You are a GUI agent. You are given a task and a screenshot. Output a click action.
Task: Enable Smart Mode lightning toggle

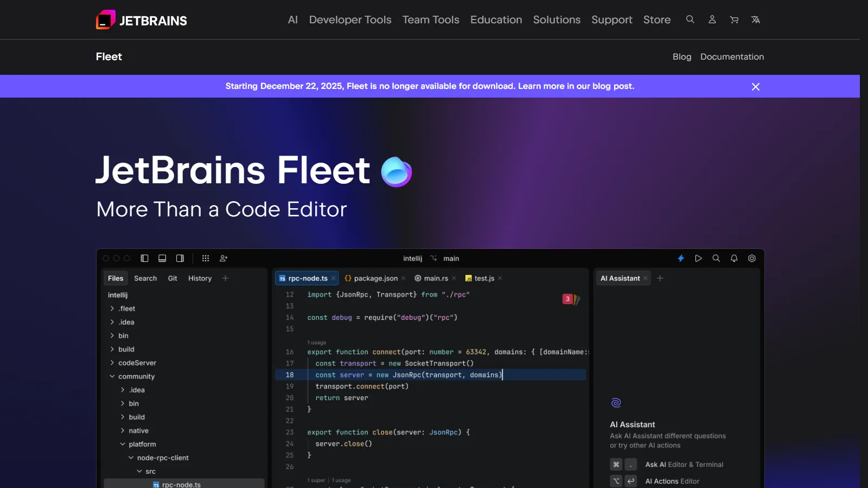[681, 259]
